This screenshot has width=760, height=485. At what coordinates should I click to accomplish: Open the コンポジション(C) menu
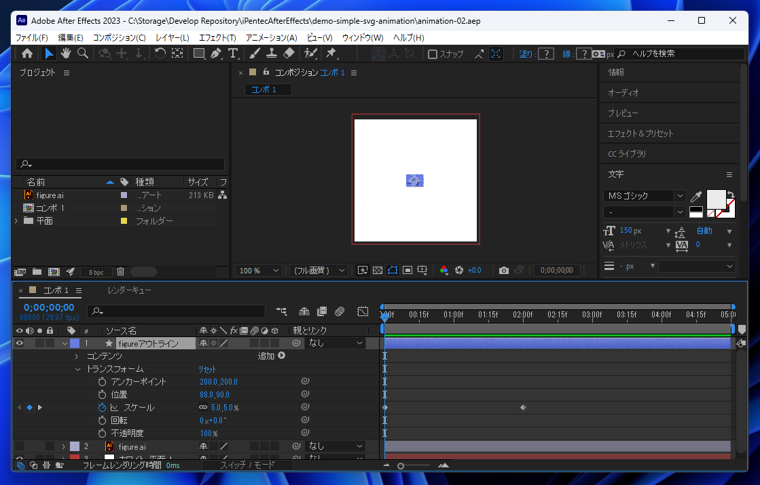(x=119, y=37)
